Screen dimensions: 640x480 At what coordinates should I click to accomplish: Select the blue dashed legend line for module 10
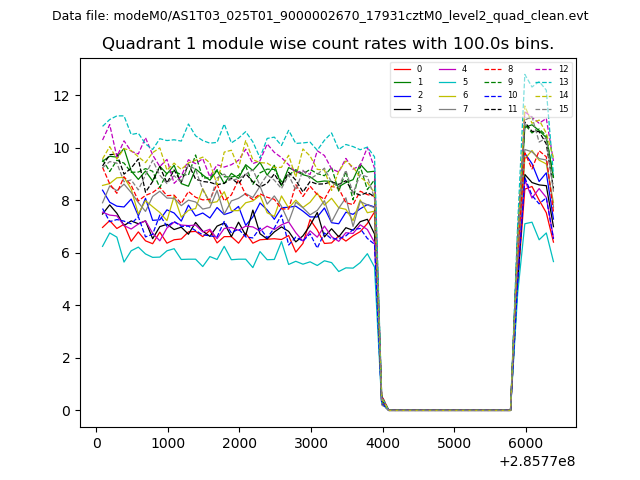point(493,95)
